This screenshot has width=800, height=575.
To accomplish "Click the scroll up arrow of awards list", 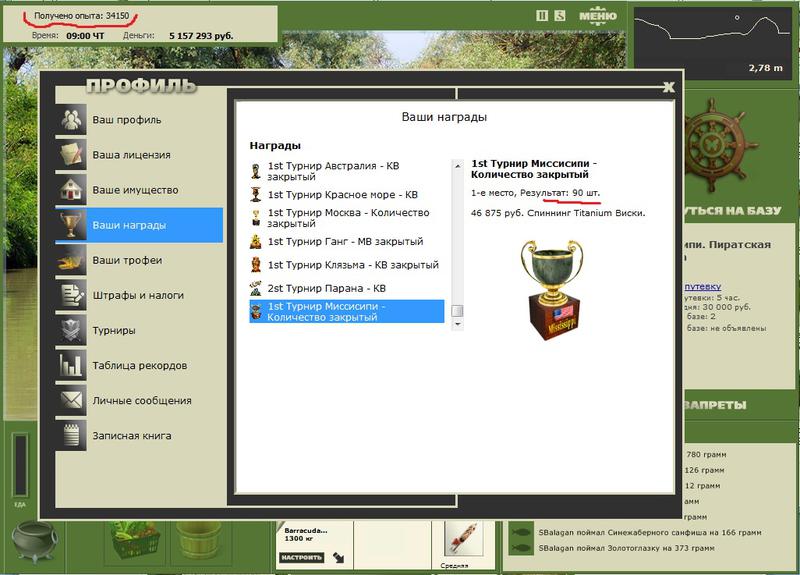I will [x=458, y=165].
